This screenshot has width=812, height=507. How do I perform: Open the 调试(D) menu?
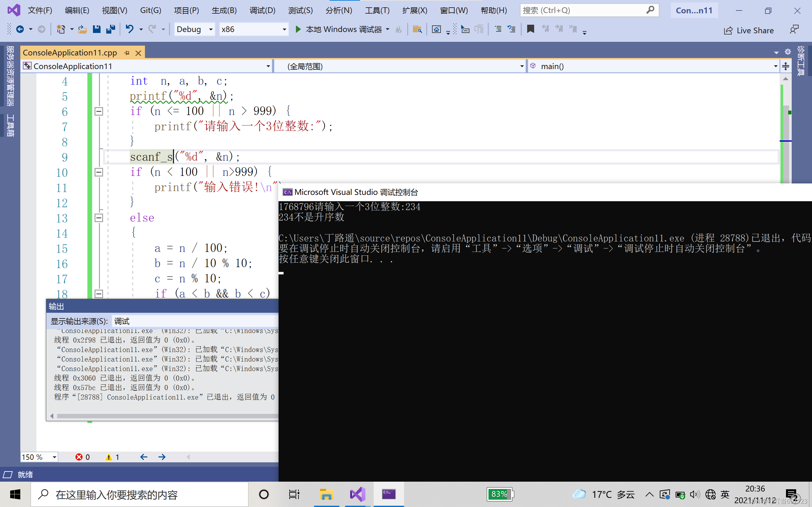point(263,10)
